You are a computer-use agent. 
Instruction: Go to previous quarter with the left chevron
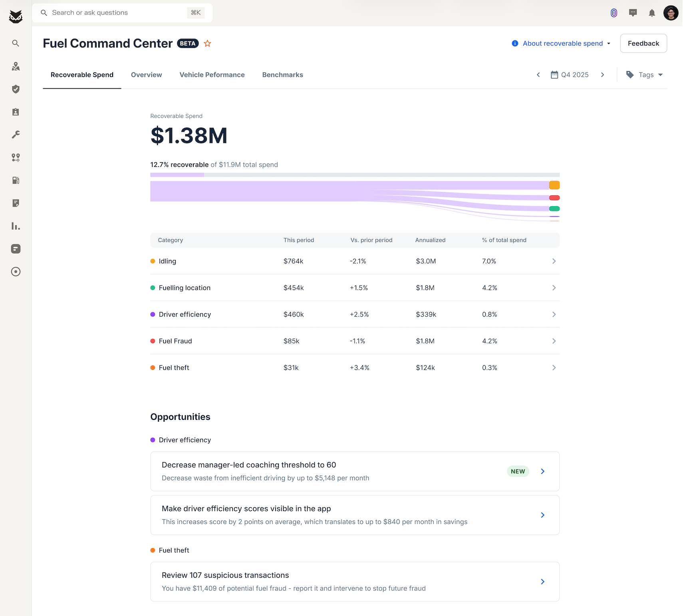tap(538, 75)
